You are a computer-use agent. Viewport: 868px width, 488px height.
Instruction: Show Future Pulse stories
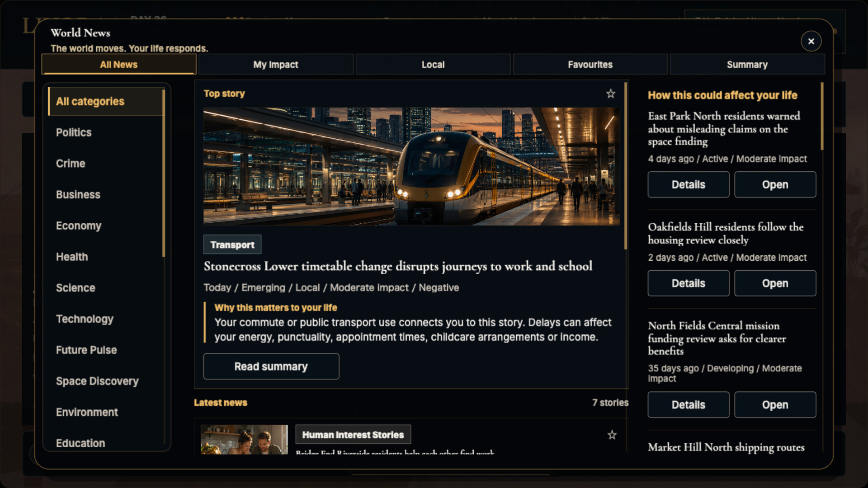[105, 350]
